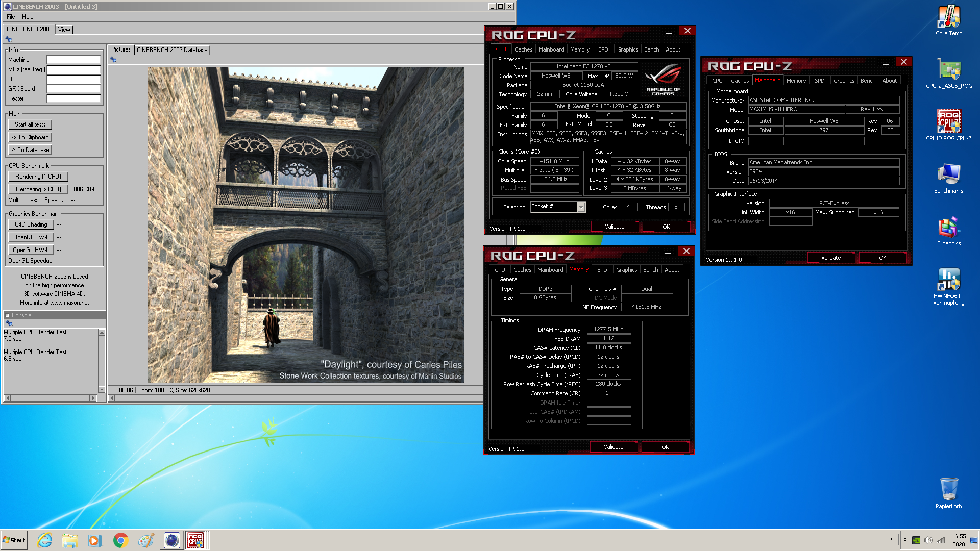980x551 pixels.
Task: Click Start all tests button
Action: click(x=30, y=124)
